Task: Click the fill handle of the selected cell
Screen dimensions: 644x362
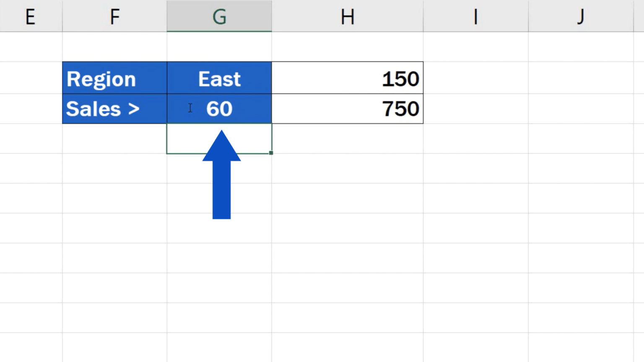Action: 270,153
